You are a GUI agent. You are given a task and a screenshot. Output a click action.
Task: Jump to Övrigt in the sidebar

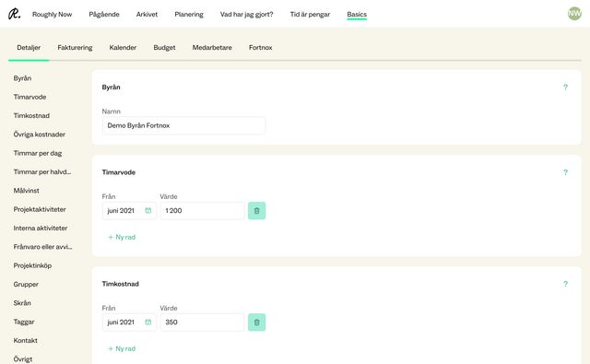(23, 359)
